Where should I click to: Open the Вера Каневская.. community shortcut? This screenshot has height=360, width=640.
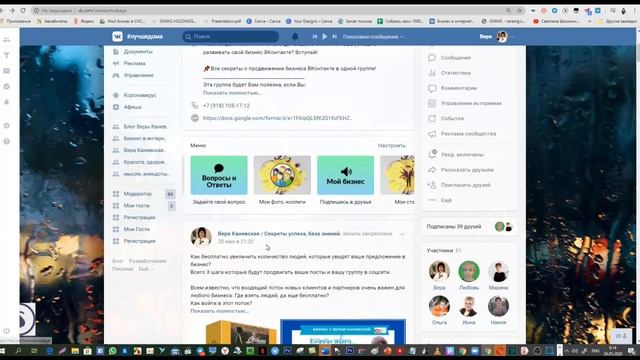[x=144, y=150]
